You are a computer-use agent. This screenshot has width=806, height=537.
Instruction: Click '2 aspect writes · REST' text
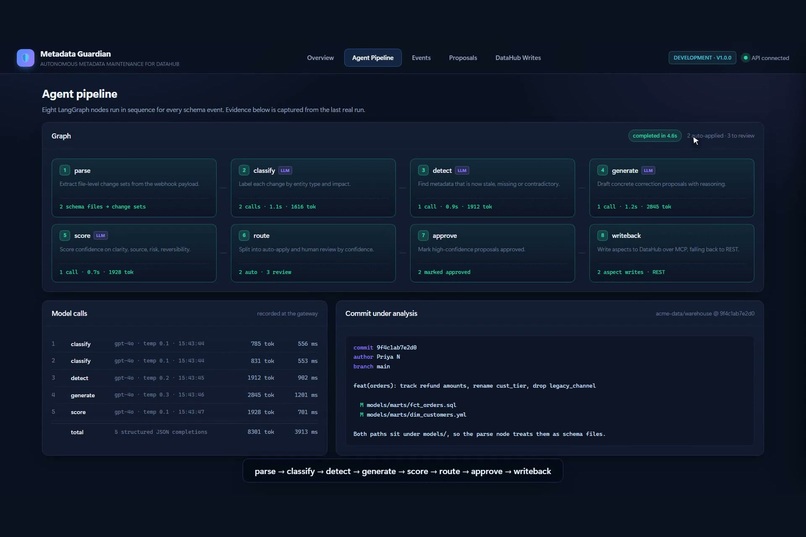tap(631, 272)
